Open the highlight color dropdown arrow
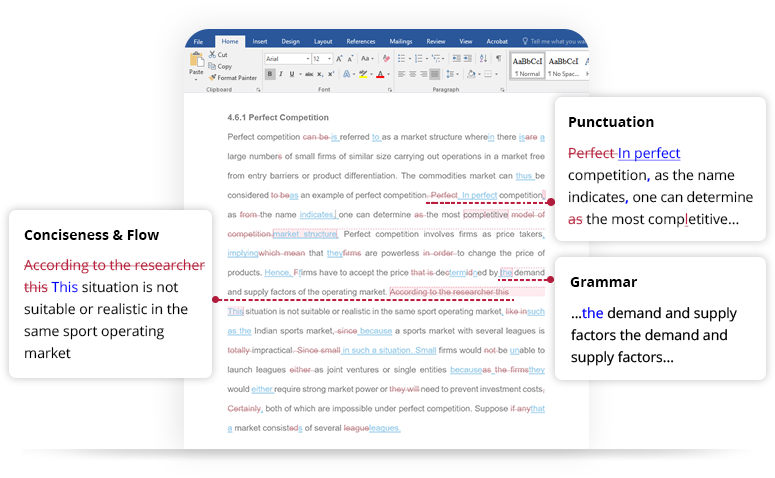This screenshot has width=775, height=478. coord(371,74)
